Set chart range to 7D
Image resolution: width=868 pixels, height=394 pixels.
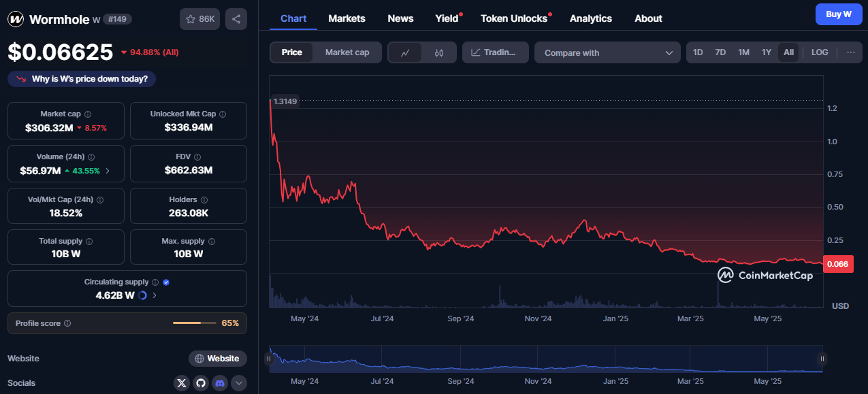pyautogui.click(x=720, y=52)
